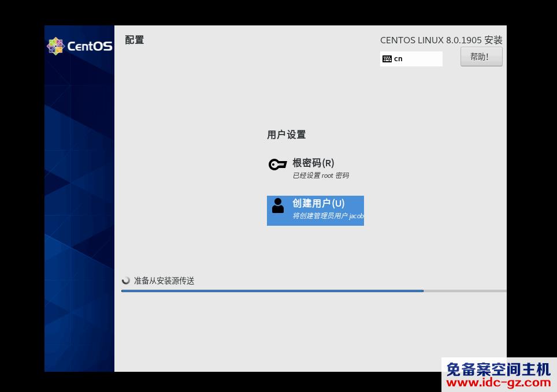Open user creation via the person silhouette icon
The image size is (557, 392).
tap(277, 206)
